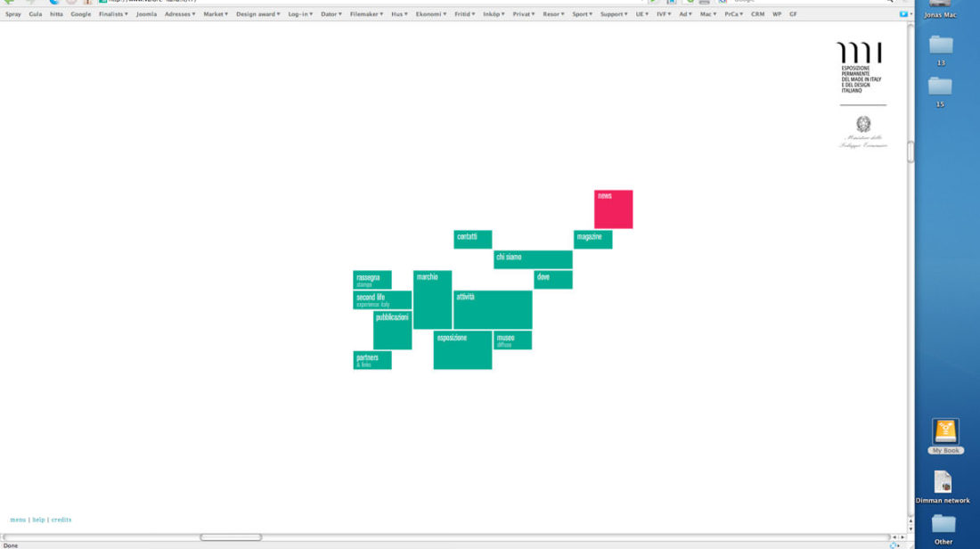Open the pubblicazioni tile
This screenshot has width=980, height=549.
tap(393, 330)
